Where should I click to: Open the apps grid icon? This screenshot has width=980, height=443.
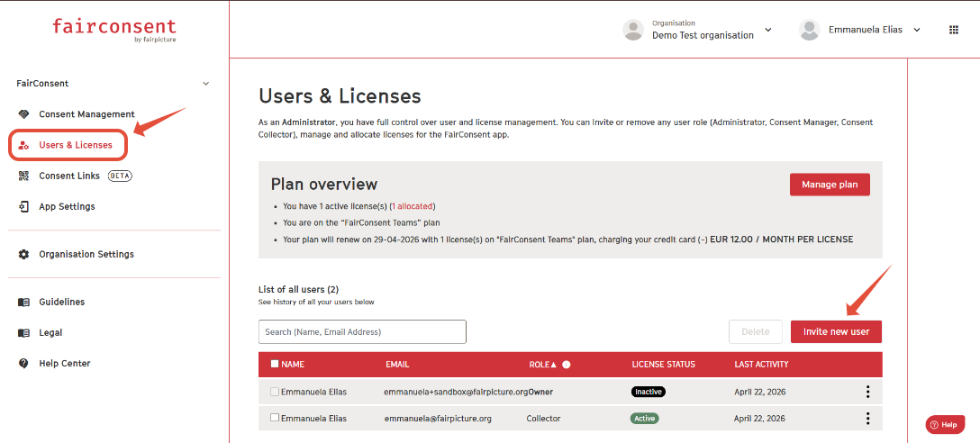[x=954, y=30]
